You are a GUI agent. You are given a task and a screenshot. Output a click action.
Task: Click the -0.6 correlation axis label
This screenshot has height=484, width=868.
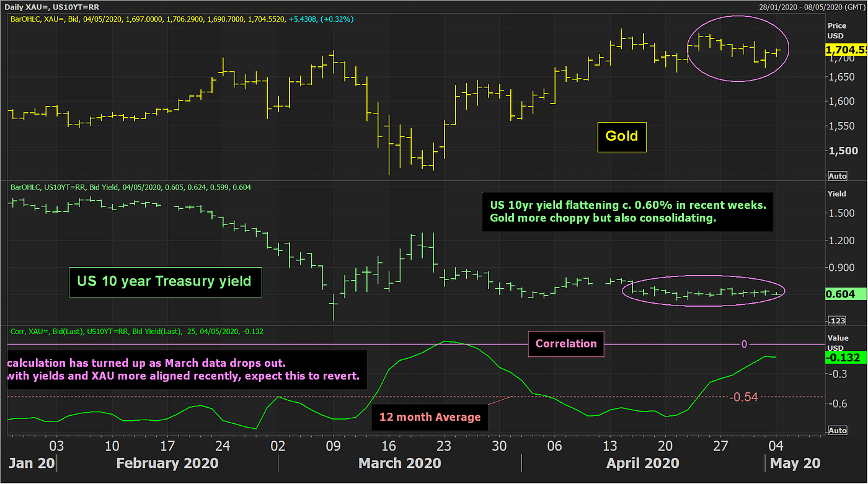[838, 403]
